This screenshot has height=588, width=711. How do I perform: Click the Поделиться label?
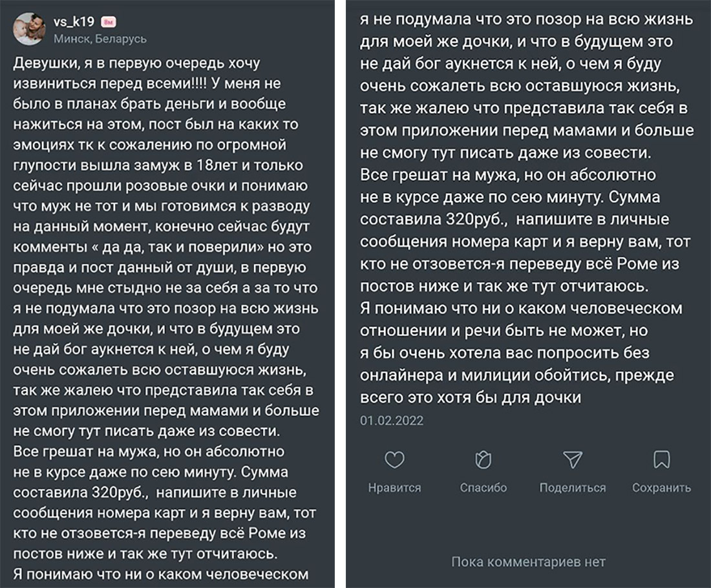coord(572,488)
